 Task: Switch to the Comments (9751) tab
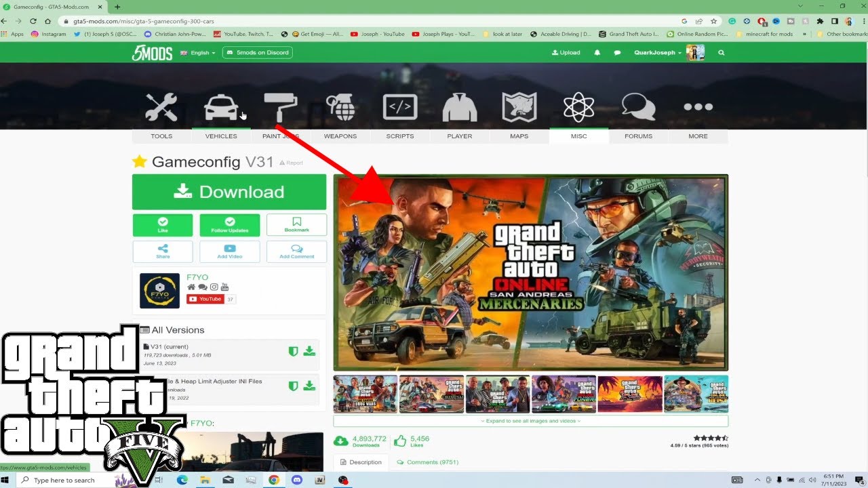[427, 462]
